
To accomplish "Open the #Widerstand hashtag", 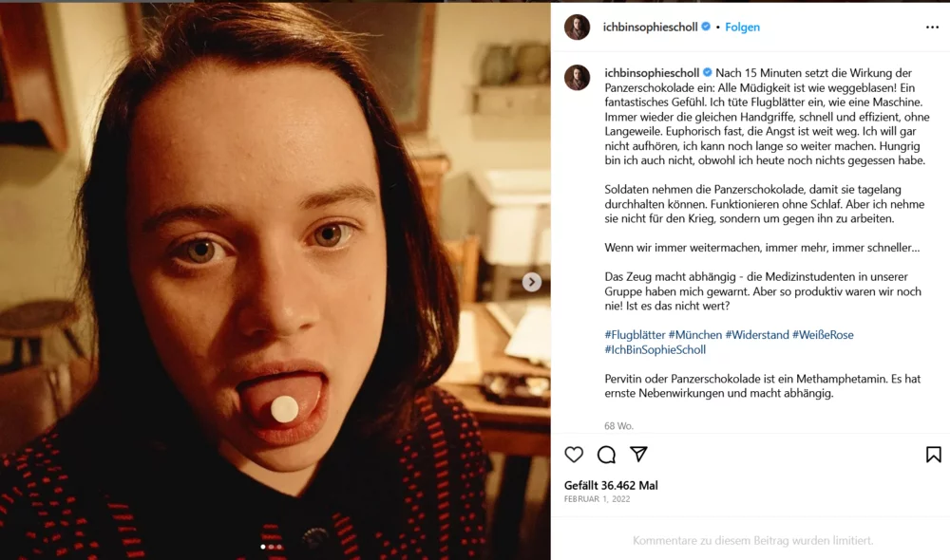I will click(x=757, y=335).
